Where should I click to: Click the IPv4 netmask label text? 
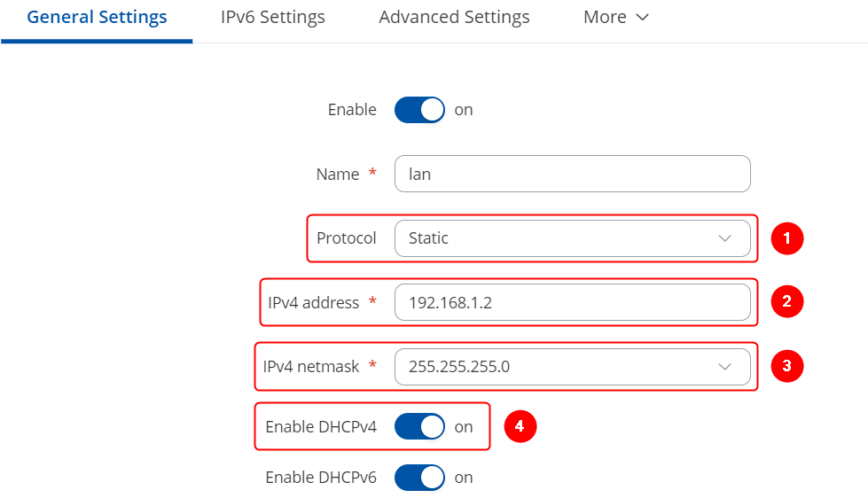(x=311, y=366)
